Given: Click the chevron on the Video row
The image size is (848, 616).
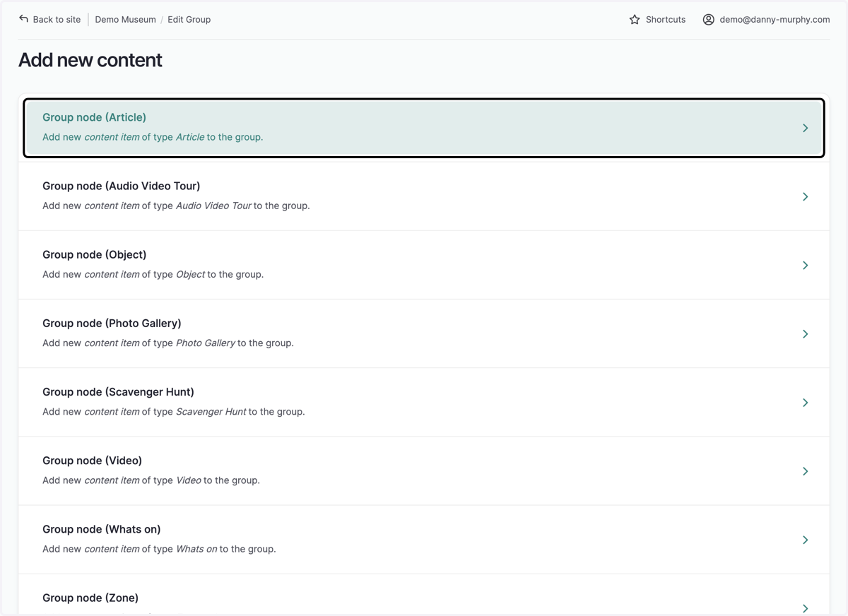Looking at the screenshot, I should coord(805,470).
